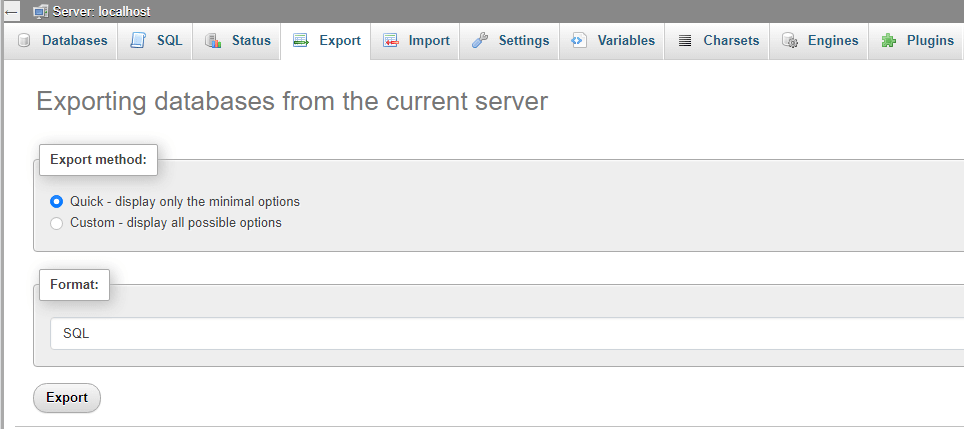Select Custom export method radio button

(x=57, y=223)
